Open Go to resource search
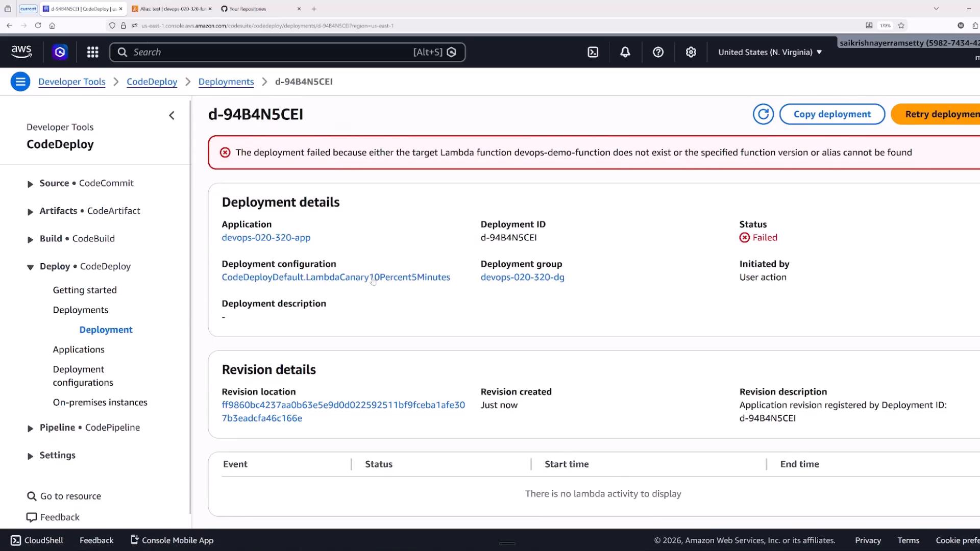The image size is (980, 551). (x=64, y=496)
